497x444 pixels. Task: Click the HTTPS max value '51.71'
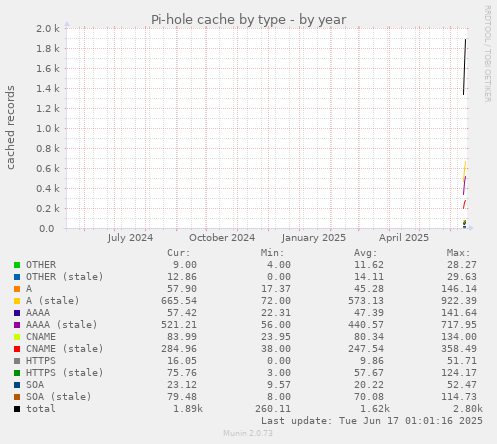pos(462,361)
